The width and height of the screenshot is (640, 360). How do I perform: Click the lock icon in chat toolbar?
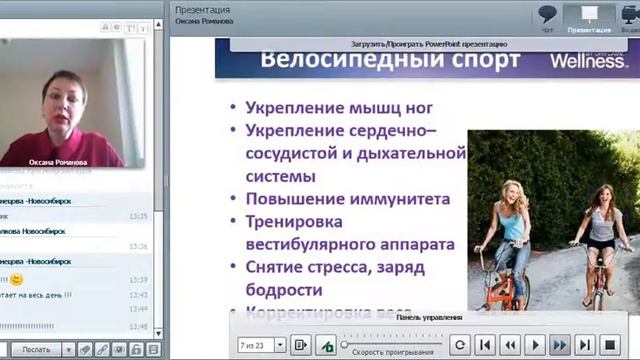coord(136,350)
